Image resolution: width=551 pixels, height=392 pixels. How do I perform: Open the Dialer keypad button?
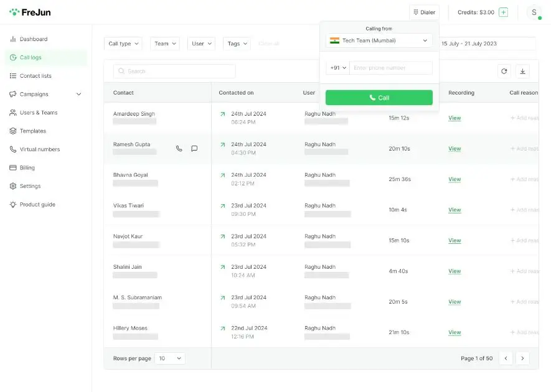click(x=424, y=12)
